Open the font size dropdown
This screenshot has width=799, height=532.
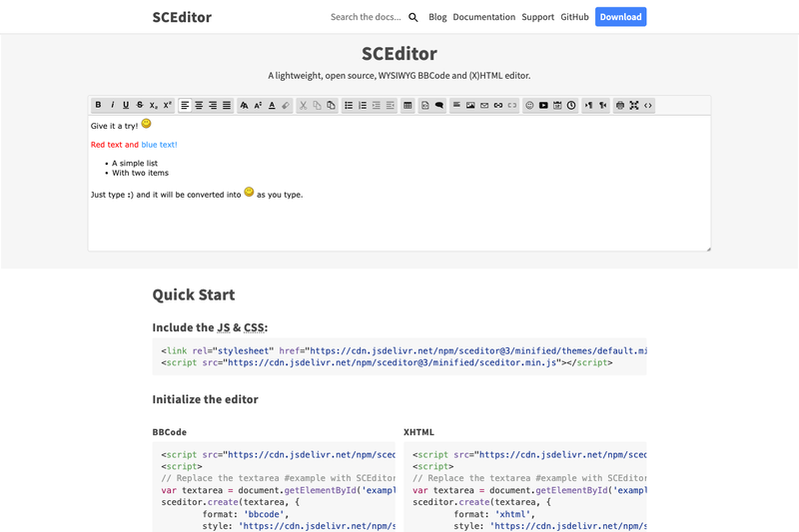pyautogui.click(x=258, y=105)
